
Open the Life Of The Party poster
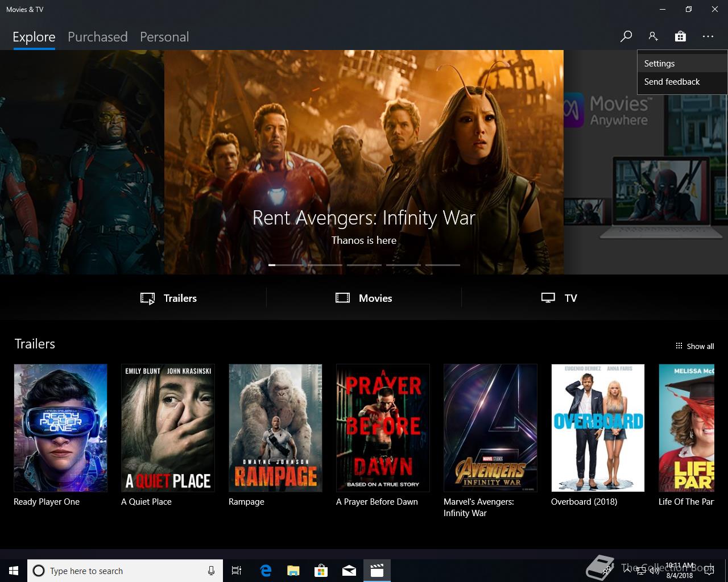pyautogui.click(x=686, y=428)
